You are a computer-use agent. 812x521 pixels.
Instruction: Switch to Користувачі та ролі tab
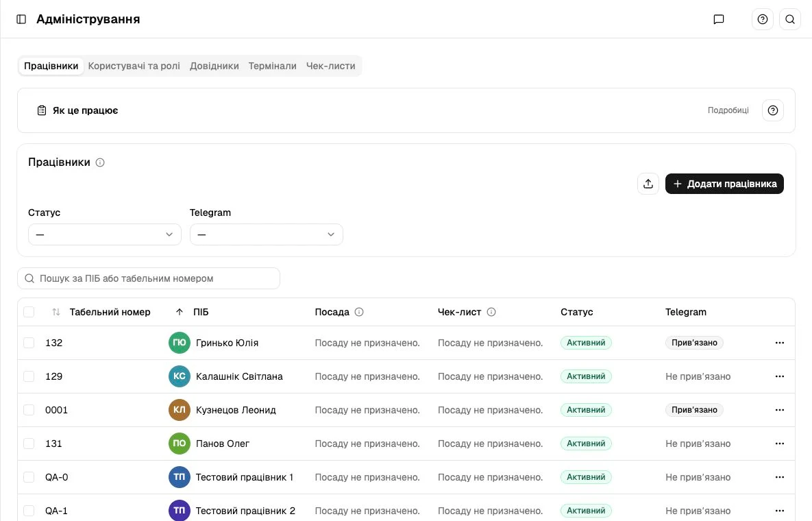[134, 66]
